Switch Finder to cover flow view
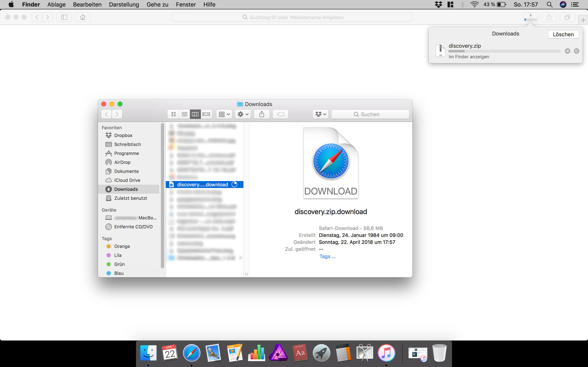The width and height of the screenshot is (588, 367). (206, 114)
